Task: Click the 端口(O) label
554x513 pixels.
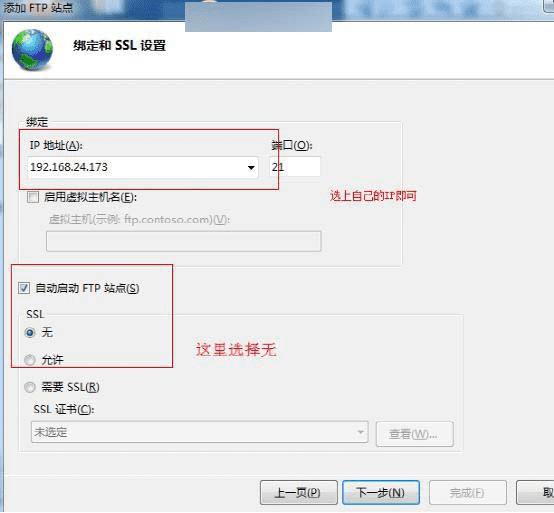Action: point(292,145)
